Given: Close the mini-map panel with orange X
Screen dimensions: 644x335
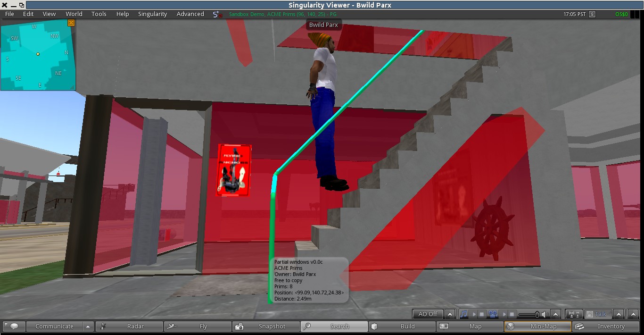Looking at the screenshot, I should coord(71,23).
